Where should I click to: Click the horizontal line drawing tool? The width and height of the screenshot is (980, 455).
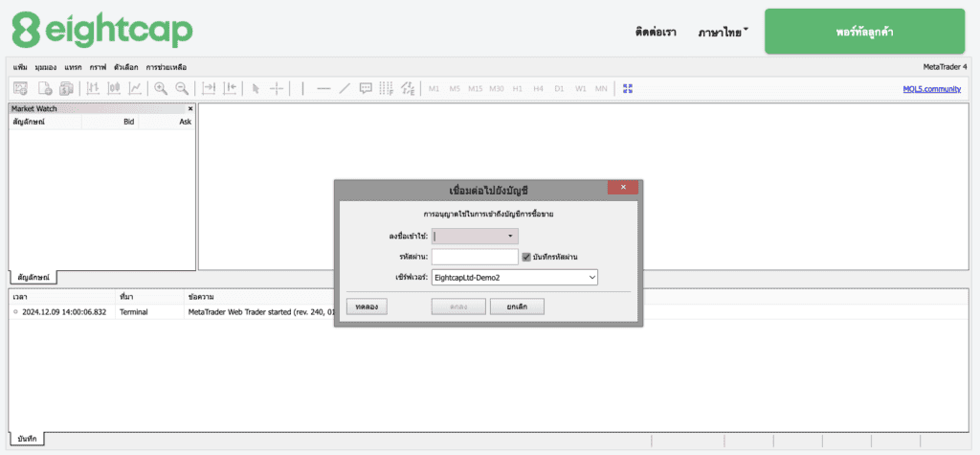point(323,88)
